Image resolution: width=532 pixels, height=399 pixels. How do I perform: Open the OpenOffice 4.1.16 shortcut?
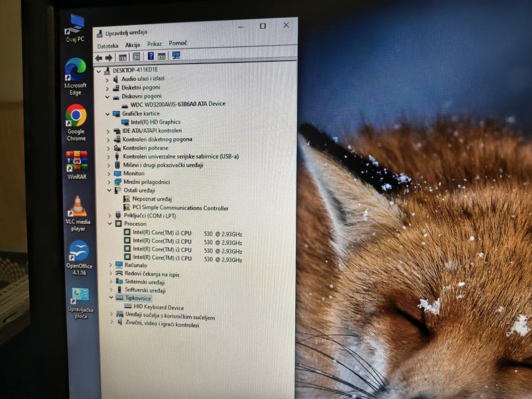point(79,258)
